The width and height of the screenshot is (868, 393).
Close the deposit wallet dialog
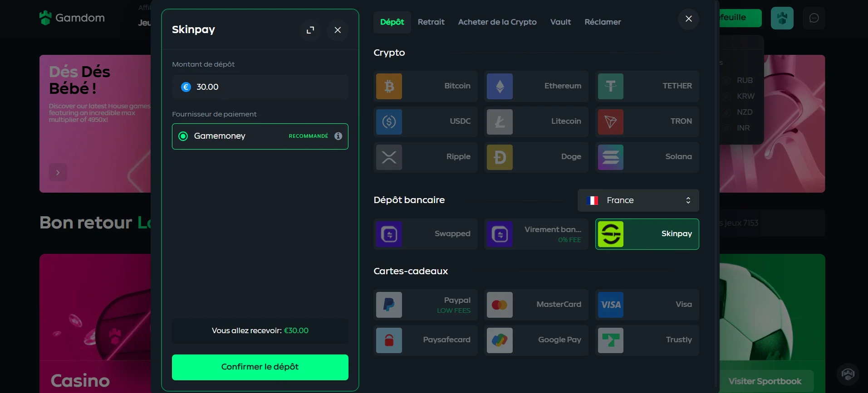tap(689, 19)
